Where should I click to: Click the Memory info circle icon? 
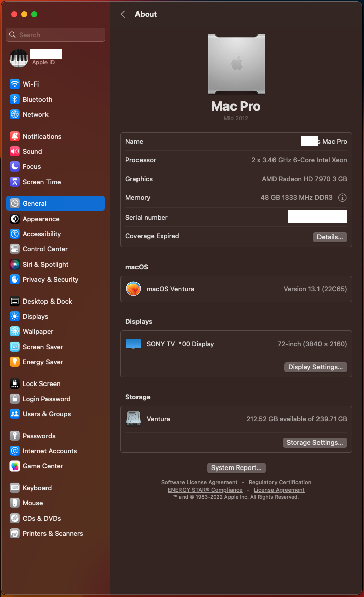[342, 198]
